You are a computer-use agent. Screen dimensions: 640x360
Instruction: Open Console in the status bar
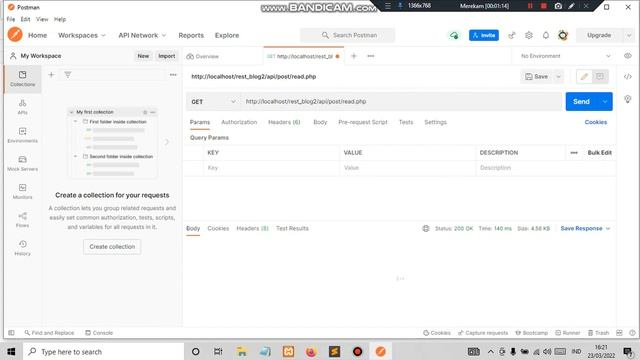pyautogui.click(x=99, y=333)
